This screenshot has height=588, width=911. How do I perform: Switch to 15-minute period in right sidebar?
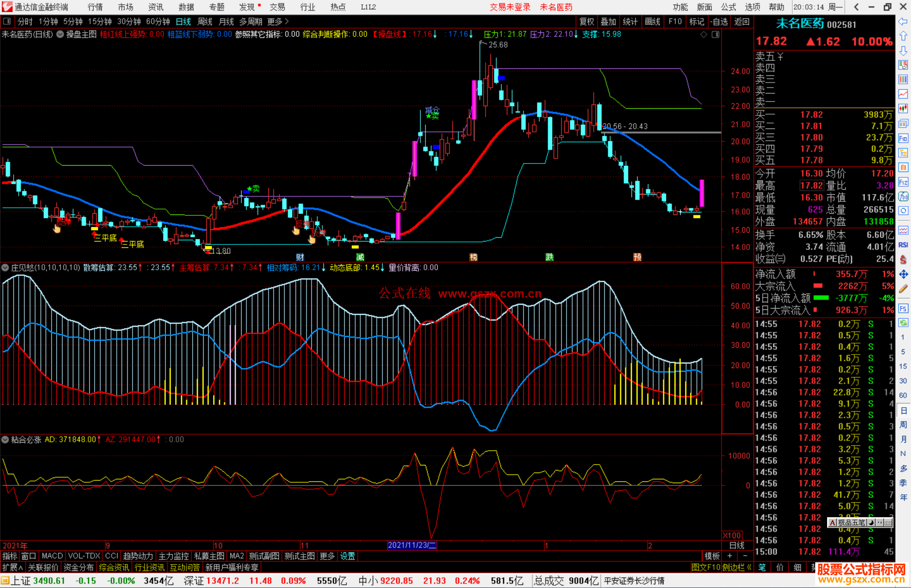pos(903,366)
